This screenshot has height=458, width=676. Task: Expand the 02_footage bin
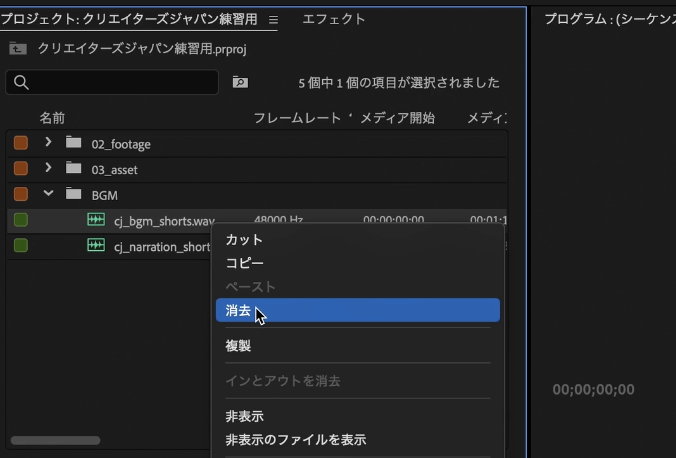click(x=48, y=143)
